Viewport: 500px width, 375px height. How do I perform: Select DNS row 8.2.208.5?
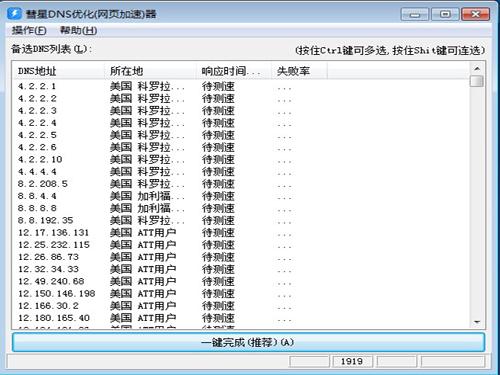click(x=241, y=184)
